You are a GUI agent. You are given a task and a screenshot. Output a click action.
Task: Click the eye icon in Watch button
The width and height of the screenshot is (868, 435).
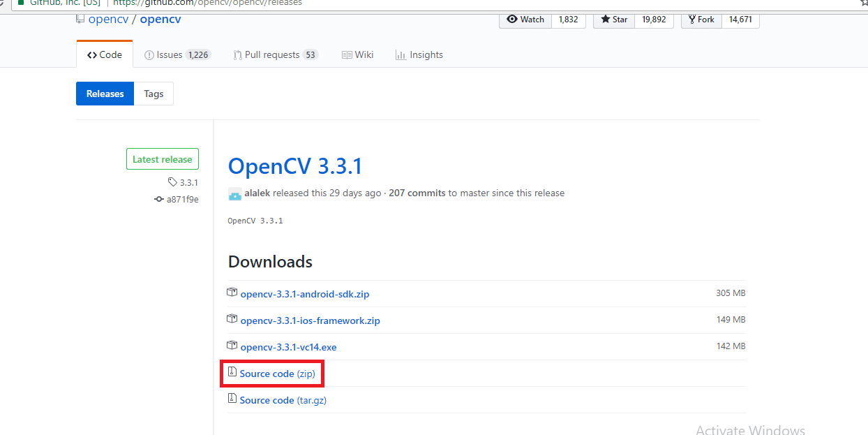512,20
